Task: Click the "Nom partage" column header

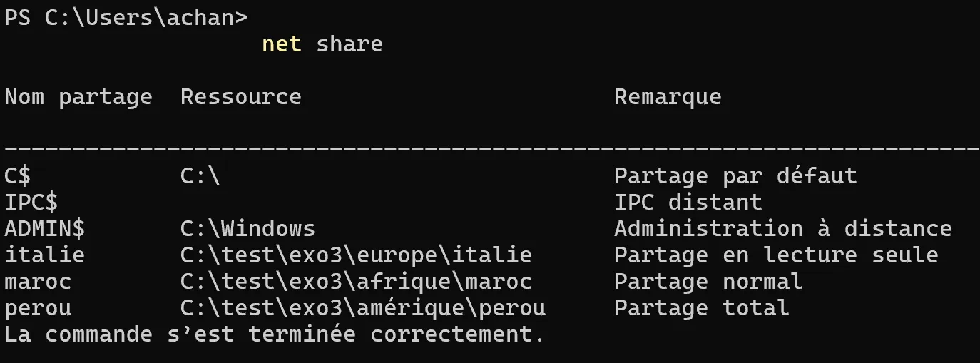Action: pos(78,97)
